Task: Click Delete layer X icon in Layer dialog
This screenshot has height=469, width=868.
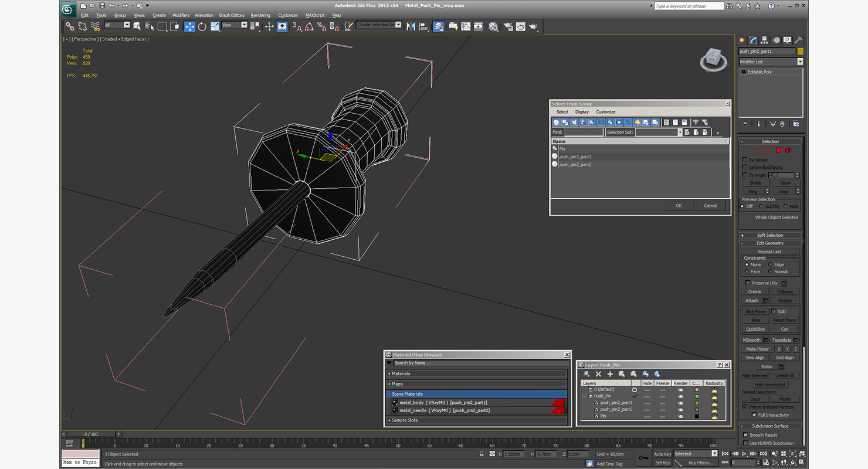Action: tap(598, 374)
